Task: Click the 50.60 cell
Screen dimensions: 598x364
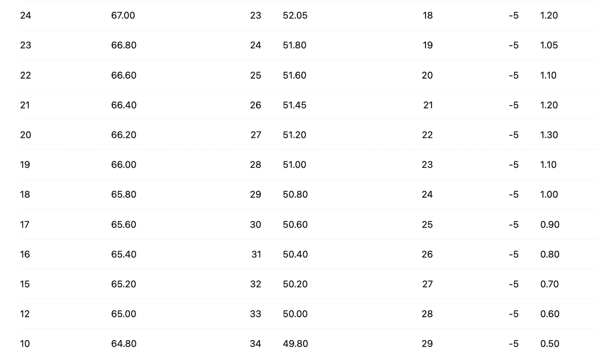Action: [295, 225]
